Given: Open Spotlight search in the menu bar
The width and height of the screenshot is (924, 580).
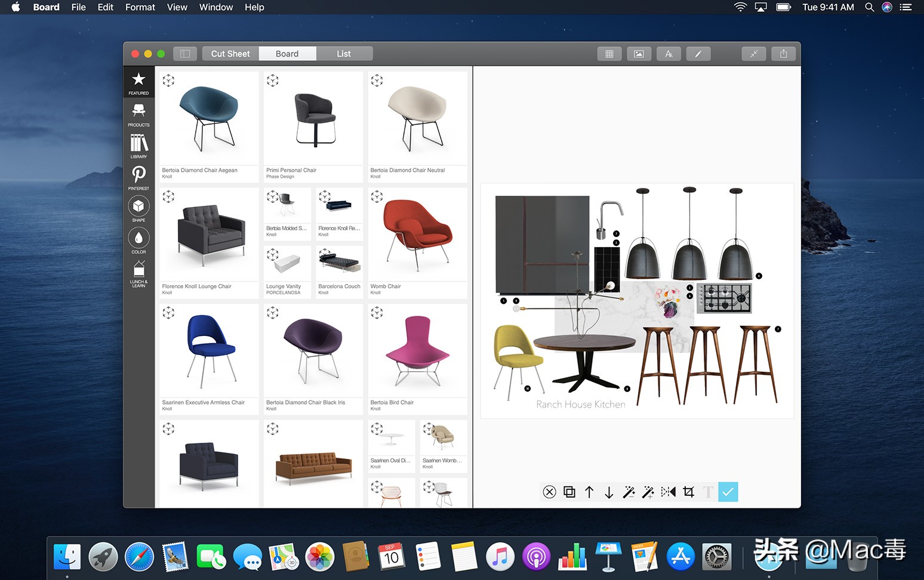Looking at the screenshot, I should coord(870,7).
